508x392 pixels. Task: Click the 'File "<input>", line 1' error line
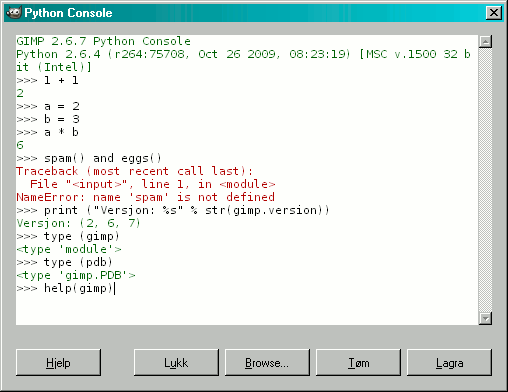pyautogui.click(x=153, y=184)
